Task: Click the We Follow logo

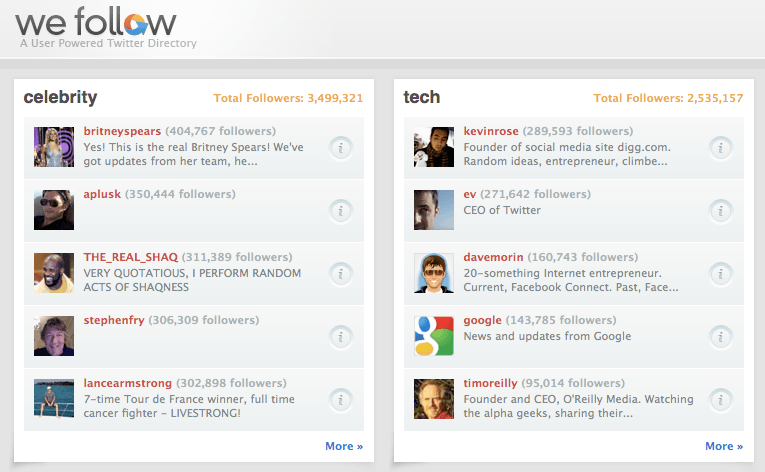Action: coord(96,22)
